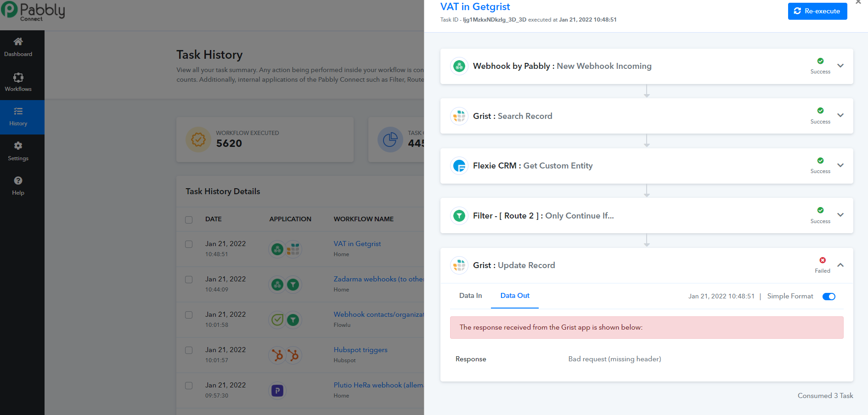The width and height of the screenshot is (868, 415).
Task: Click the Grist app icon in the VAT in Getgrist row
Action: (x=293, y=249)
